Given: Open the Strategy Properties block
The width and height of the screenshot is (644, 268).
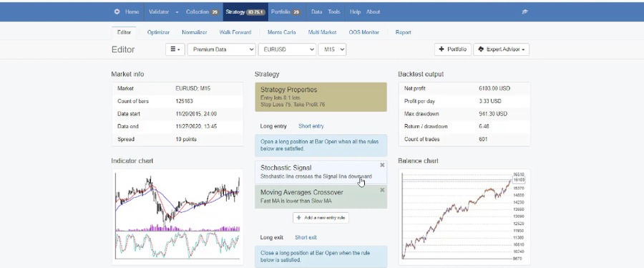Looking at the screenshot, I should (321, 97).
